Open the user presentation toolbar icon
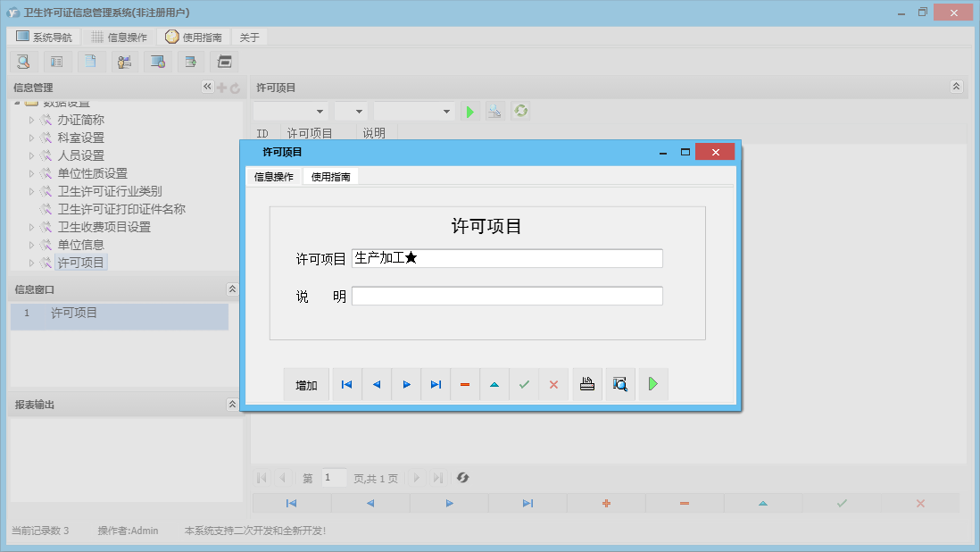 (x=124, y=61)
